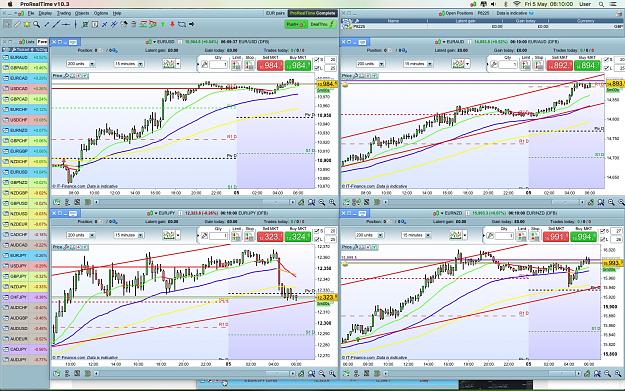This screenshot has height=391, width=625.
Task: Open indicator chart icon in EURUSD panel
Action: point(169,64)
